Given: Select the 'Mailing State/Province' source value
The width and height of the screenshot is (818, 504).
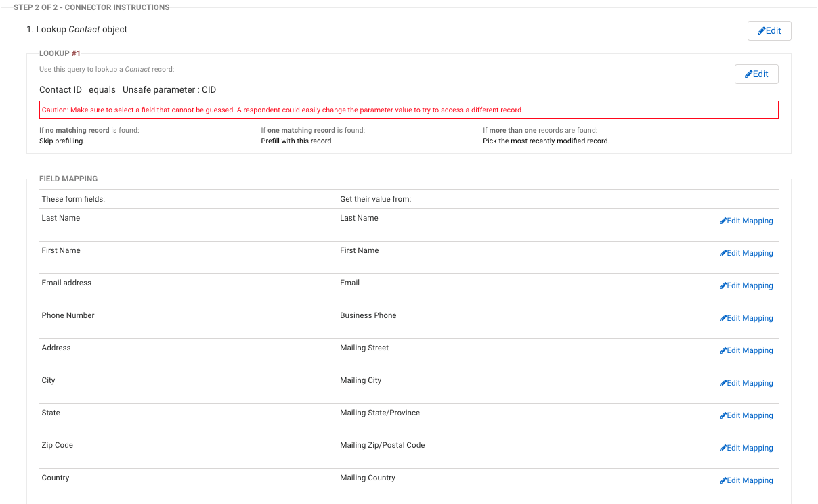Looking at the screenshot, I should coord(380,413).
